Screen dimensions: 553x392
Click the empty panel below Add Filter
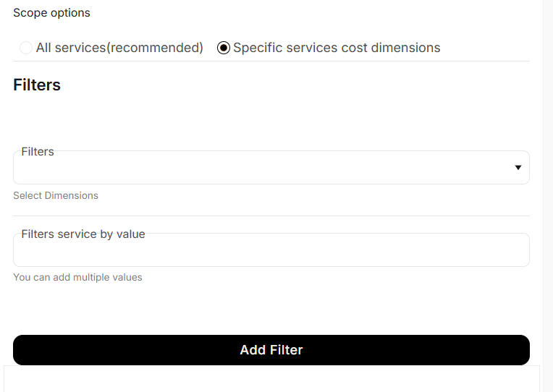271,379
